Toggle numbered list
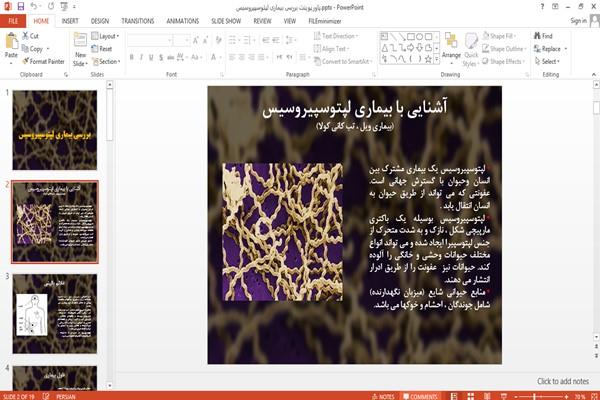Viewport: 600px width, 400px height. [248, 40]
